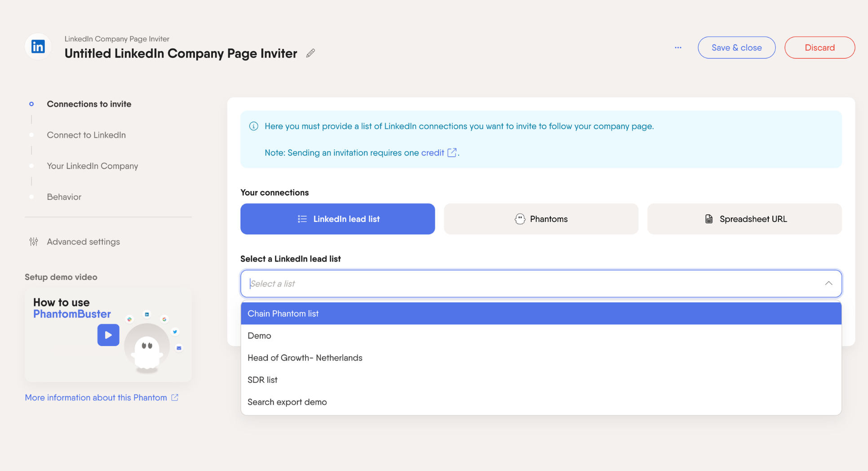Click the info icon in the blue notice
The height and width of the screenshot is (471, 868).
(254, 126)
